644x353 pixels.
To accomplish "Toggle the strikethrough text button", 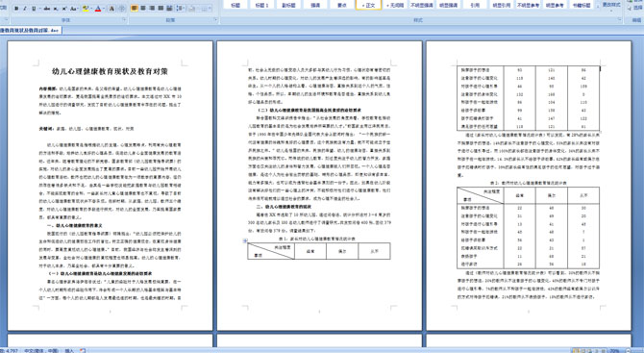I will click(47, 9).
